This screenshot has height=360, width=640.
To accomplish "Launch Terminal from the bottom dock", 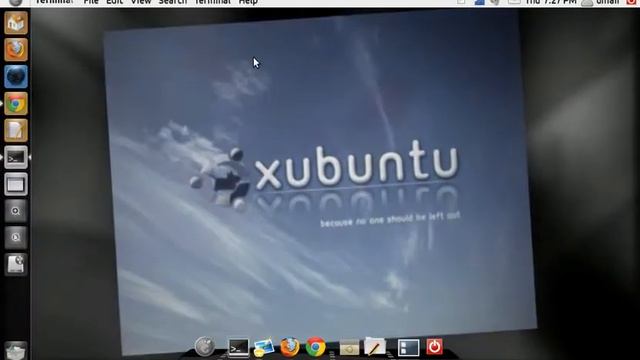I will [x=238, y=348].
